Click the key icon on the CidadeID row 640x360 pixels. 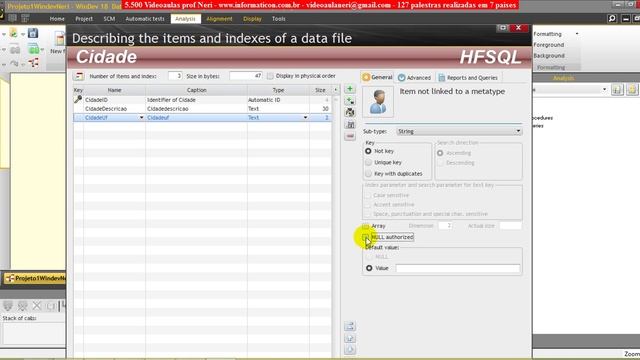pos(78,99)
